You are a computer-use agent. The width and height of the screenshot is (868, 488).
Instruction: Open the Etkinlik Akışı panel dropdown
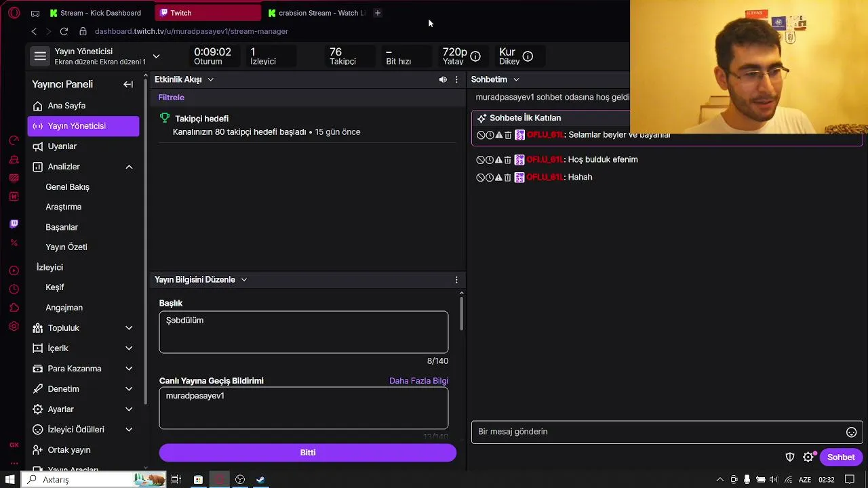[210, 80]
